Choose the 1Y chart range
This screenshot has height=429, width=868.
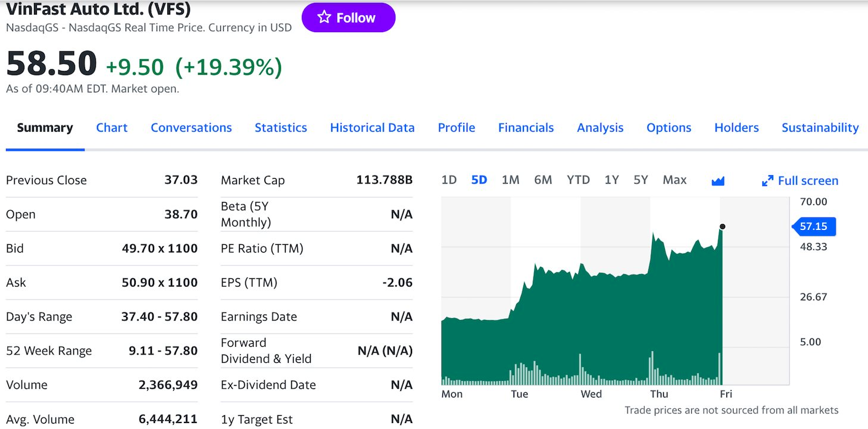pos(611,180)
